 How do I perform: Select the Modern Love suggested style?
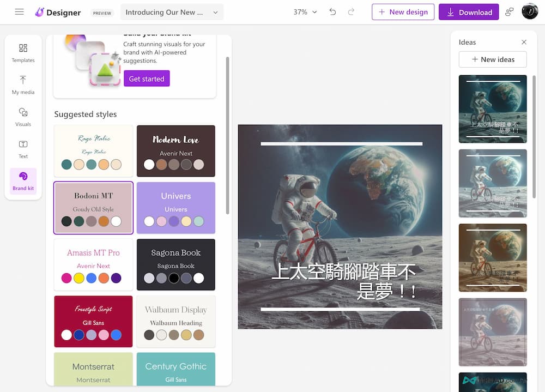point(175,151)
